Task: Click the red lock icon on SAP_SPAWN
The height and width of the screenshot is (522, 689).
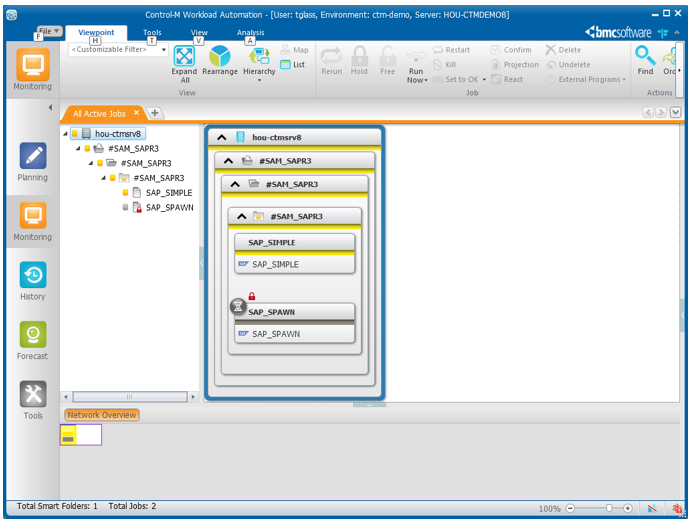Action: click(x=252, y=296)
